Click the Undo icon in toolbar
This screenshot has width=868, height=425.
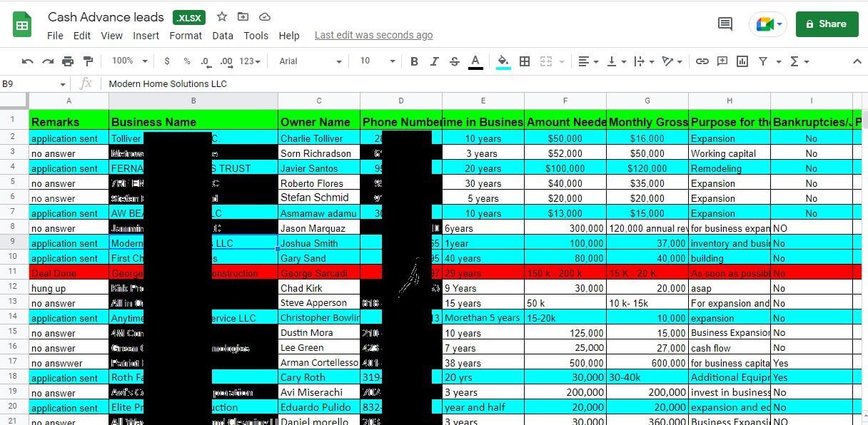click(x=28, y=61)
